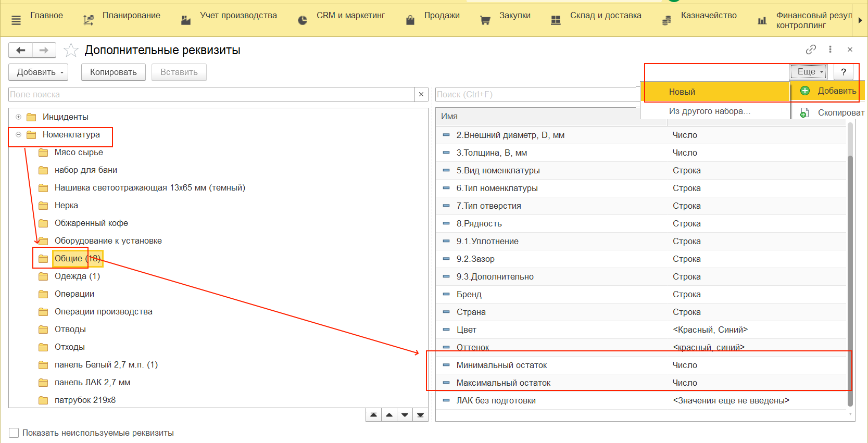
Task: Select the Обжаренный кофе folder
Action: point(91,223)
